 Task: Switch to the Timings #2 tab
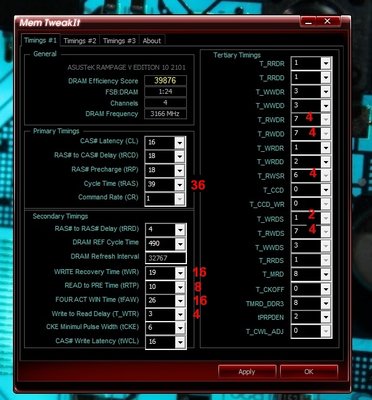(80, 41)
